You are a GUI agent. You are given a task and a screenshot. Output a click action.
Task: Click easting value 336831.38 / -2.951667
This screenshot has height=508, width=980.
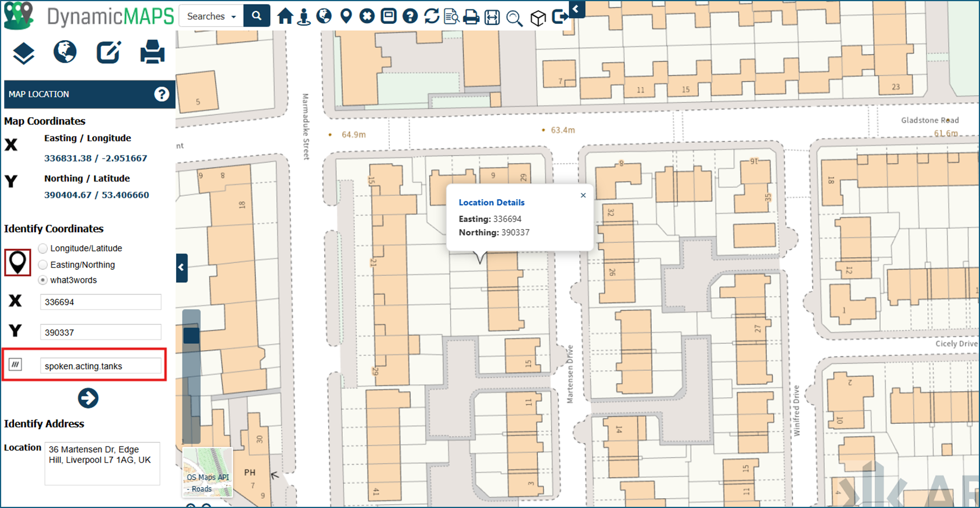coord(96,158)
